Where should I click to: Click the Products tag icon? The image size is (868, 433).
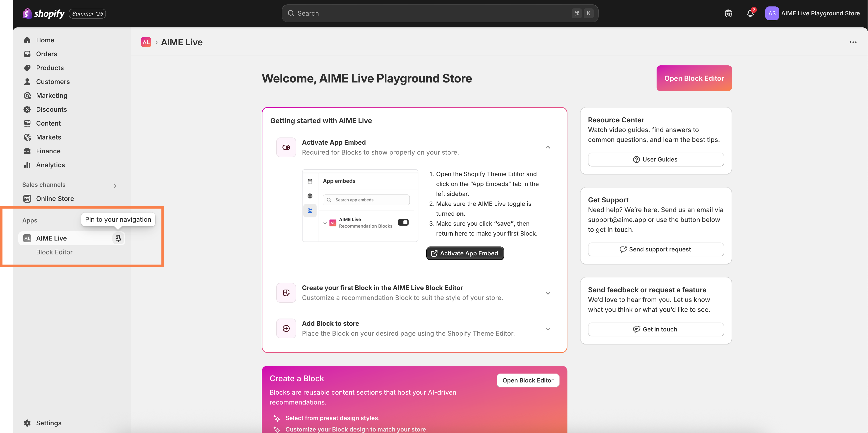27,68
